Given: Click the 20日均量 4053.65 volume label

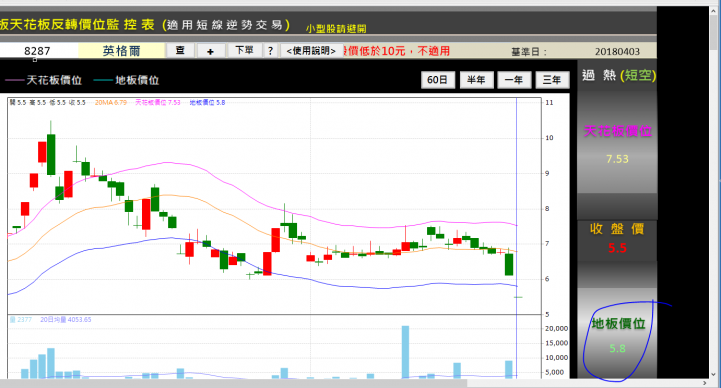Looking at the screenshot, I should [x=66, y=320].
